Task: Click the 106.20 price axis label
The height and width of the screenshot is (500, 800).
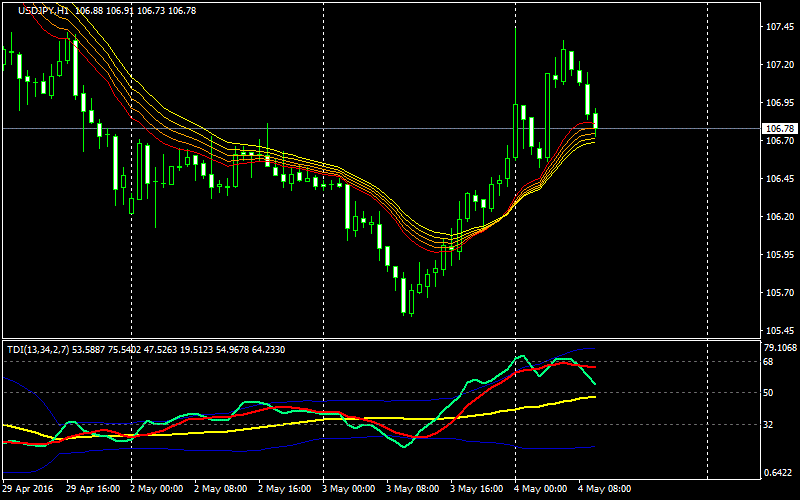Action: [780, 216]
